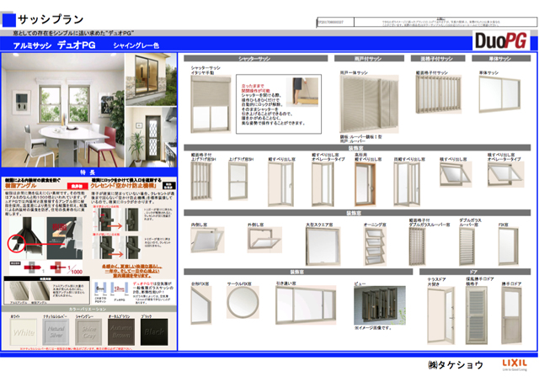Click the LIXIL logo
The image size is (539, 392).
(x=515, y=364)
